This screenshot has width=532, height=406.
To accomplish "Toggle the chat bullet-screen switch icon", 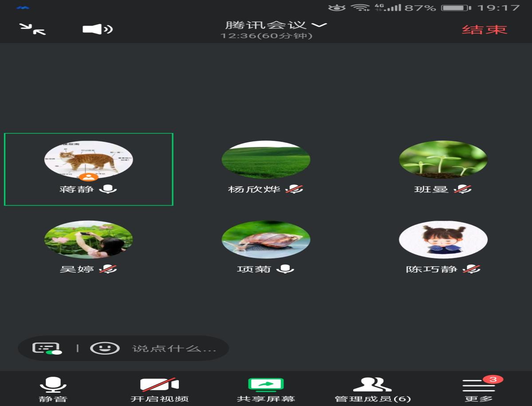I will click(47, 348).
